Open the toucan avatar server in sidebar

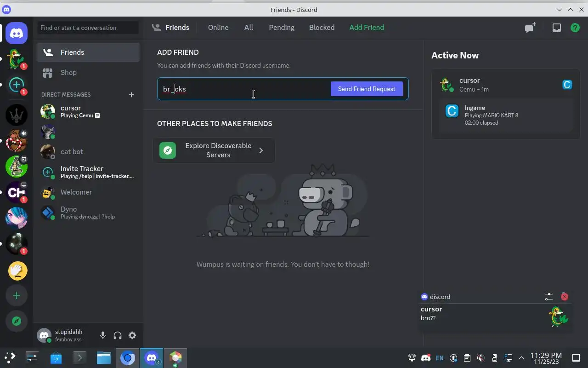point(17,59)
